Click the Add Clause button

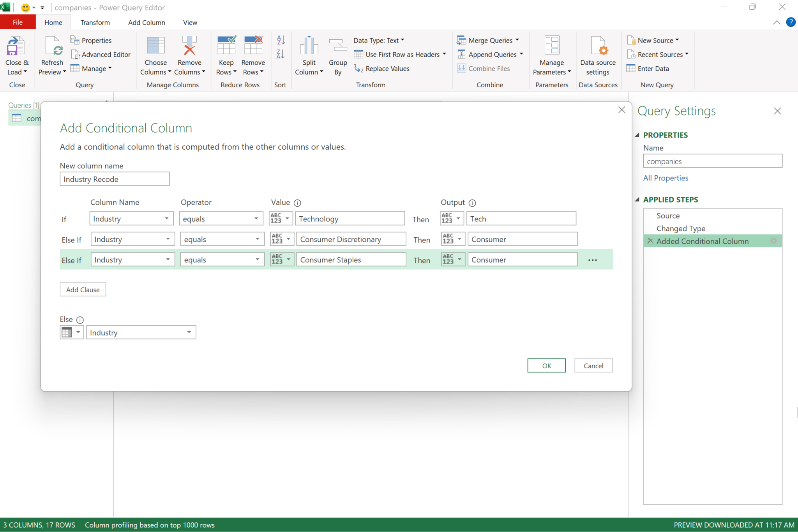point(83,290)
